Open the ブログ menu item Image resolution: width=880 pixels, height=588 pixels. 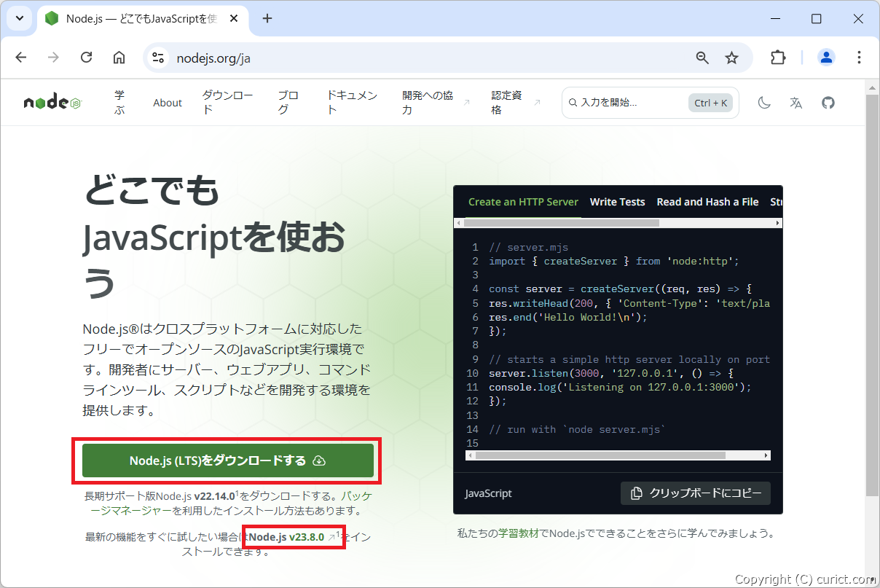[288, 103]
